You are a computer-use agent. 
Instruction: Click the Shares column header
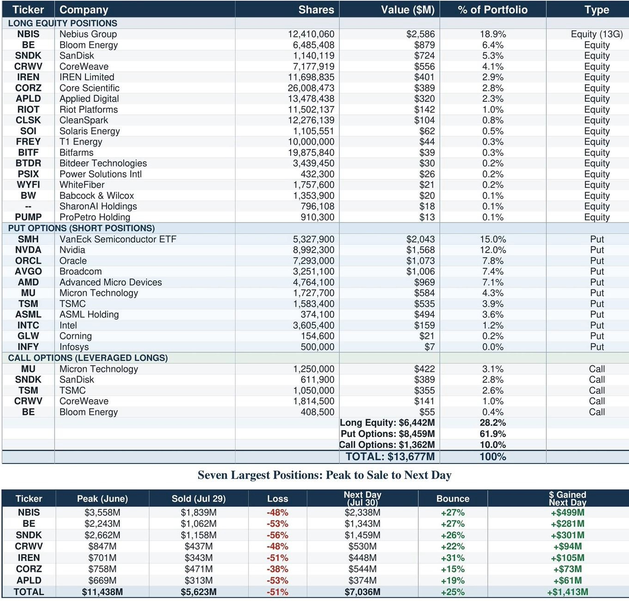point(316,10)
